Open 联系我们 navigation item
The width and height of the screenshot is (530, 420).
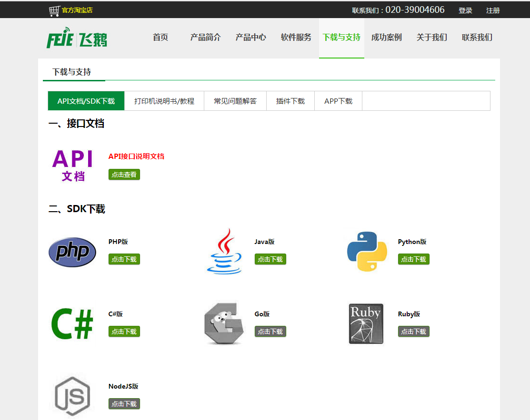[x=477, y=38]
